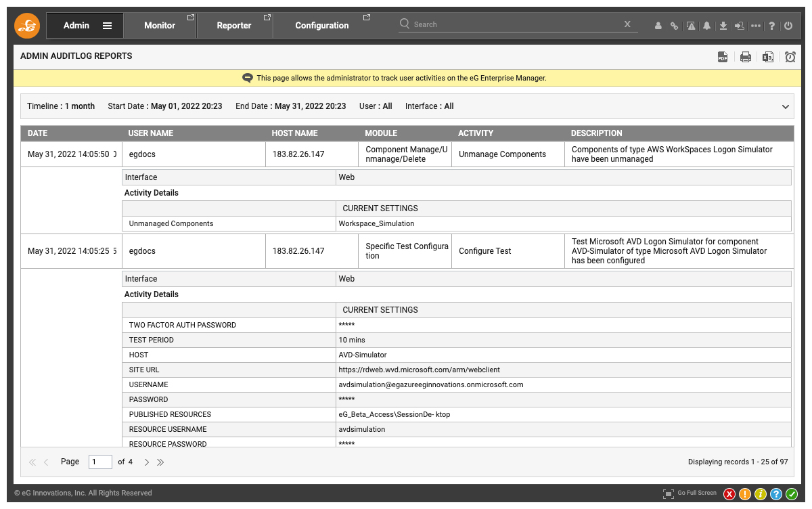Click the Search input field
This screenshot has height=509, width=812.
pyautogui.click(x=516, y=24)
